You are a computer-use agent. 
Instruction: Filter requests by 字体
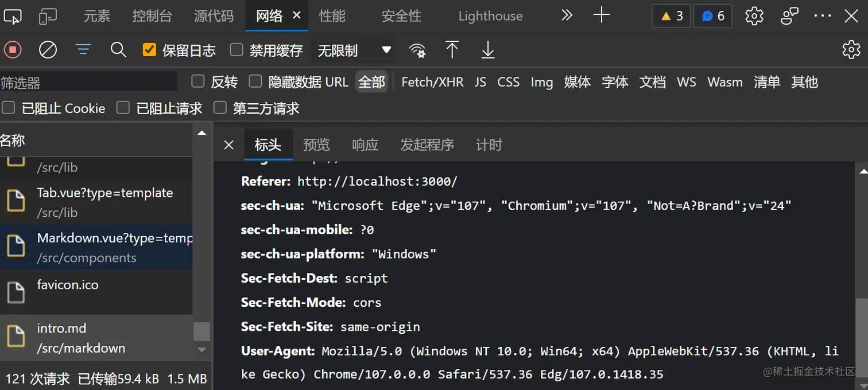click(615, 82)
